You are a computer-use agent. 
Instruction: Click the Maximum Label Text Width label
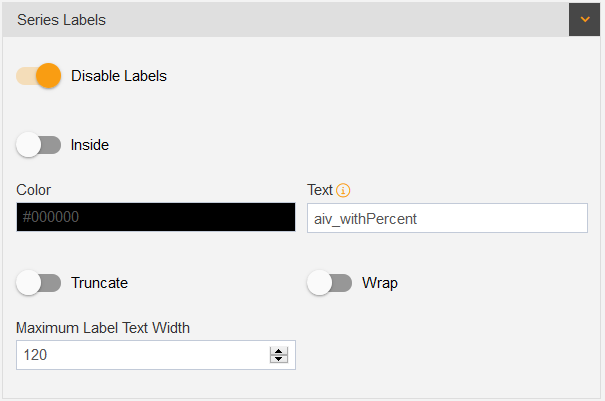tap(103, 328)
